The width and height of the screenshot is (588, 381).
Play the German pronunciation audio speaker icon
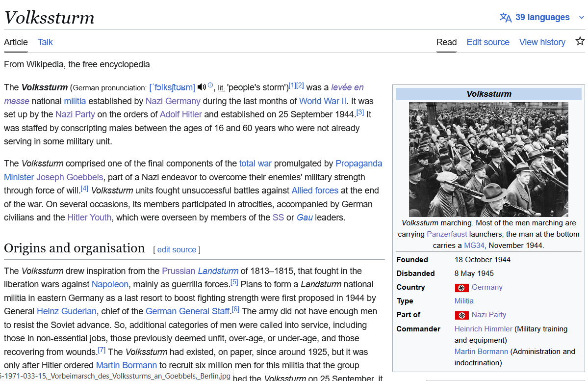pyautogui.click(x=202, y=87)
